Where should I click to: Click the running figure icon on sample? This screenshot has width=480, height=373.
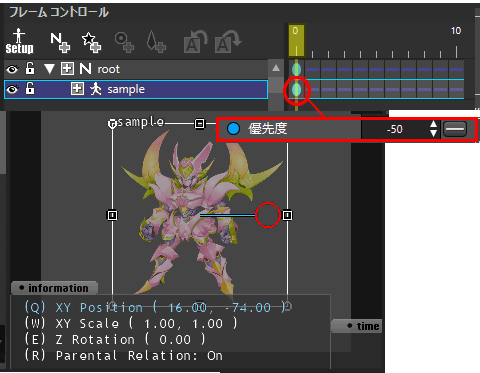click(96, 89)
